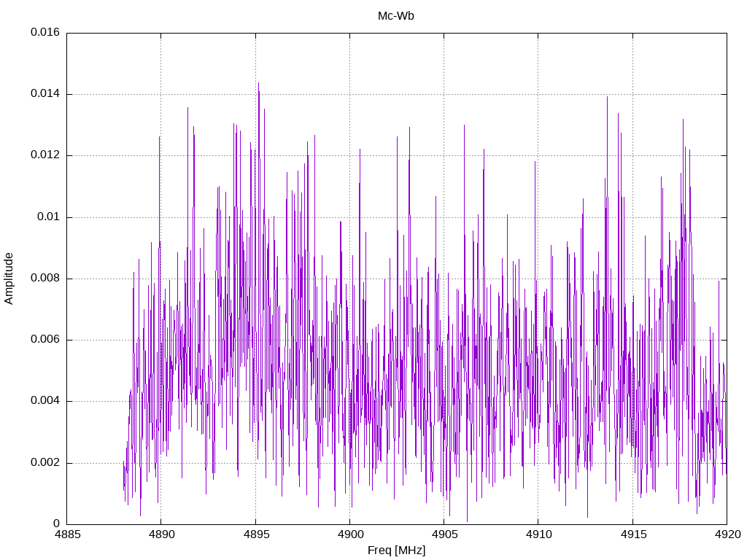The width and height of the screenshot is (747, 560).
Task: Click the 4900 x-axis tick label
Action: coord(350,534)
